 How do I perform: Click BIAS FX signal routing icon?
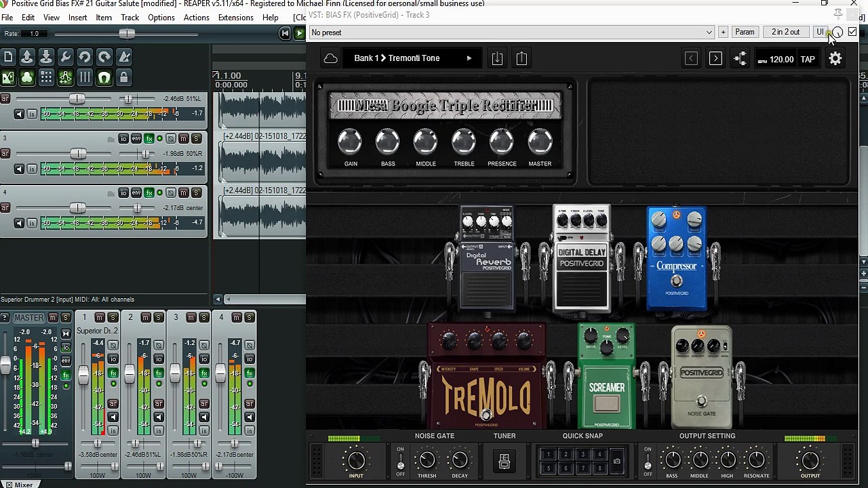740,59
